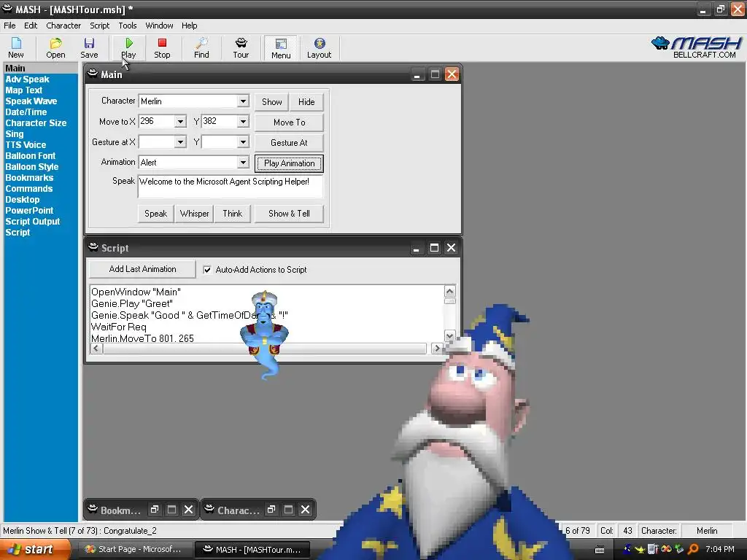Maximize the minimized Bookmarks window

[171, 510]
